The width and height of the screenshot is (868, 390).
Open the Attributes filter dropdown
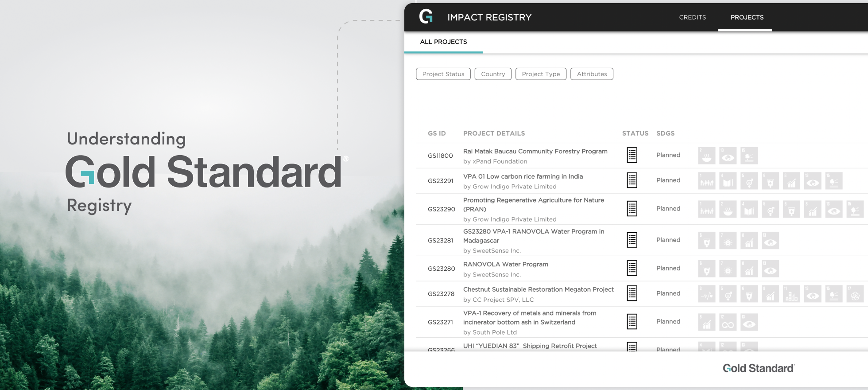[592, 74]
